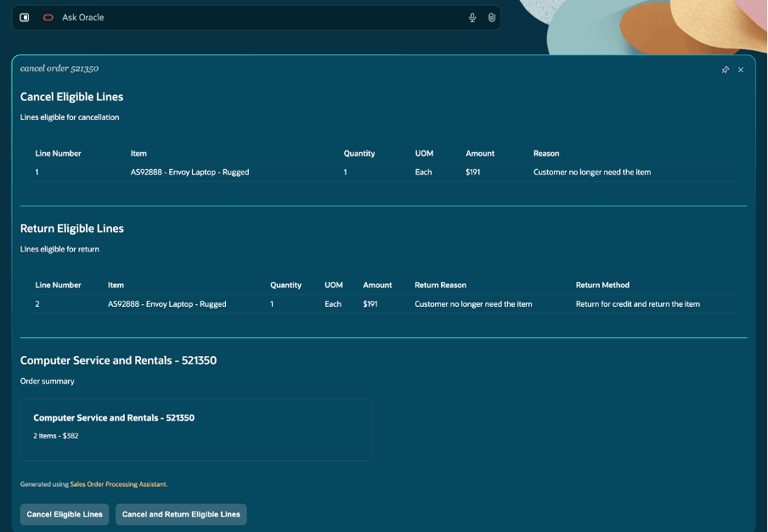Click the Line Number header in return table

[x=59, y=285]
